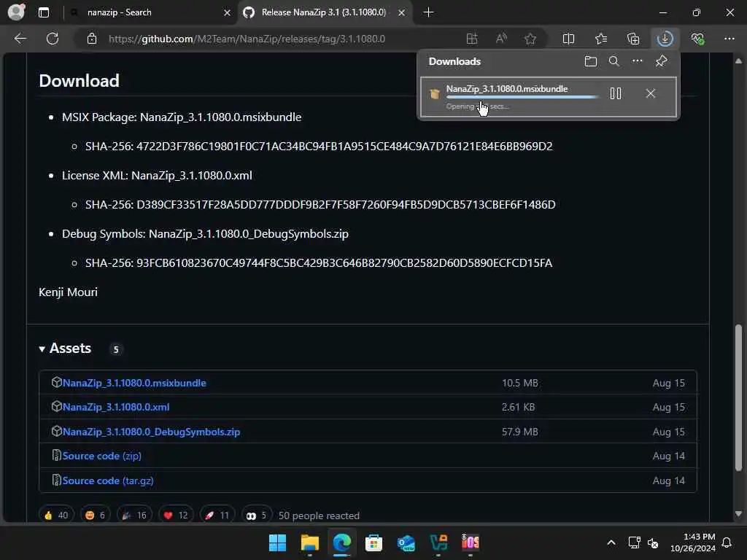Open notifications bell icon
The width and height of the screenshot is (747, 560).
[x=727, y=542]
